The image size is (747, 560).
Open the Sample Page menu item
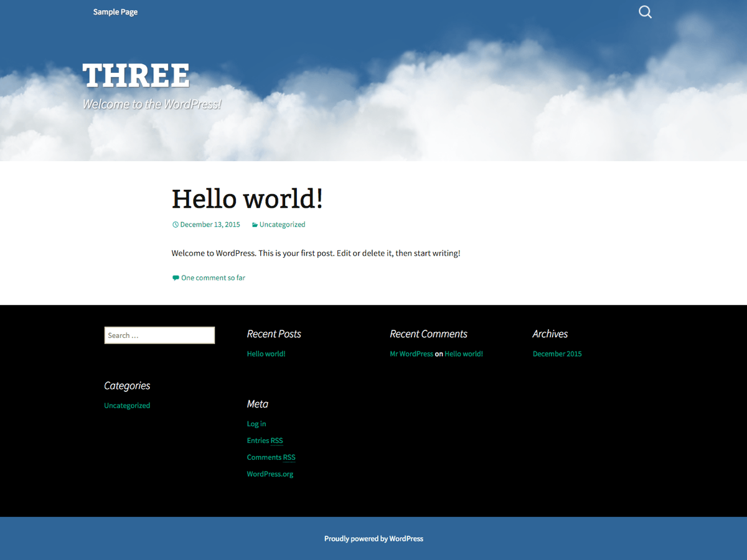pos(115,11)
